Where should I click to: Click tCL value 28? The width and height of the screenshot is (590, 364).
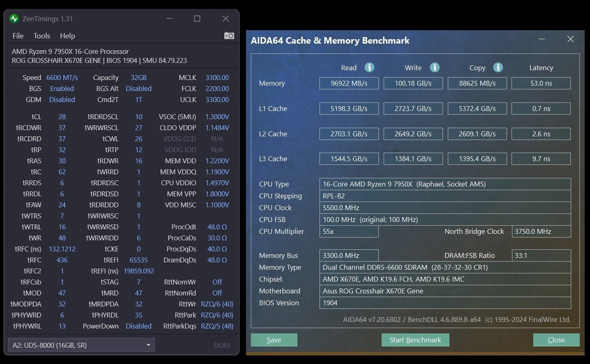(62, 117)
